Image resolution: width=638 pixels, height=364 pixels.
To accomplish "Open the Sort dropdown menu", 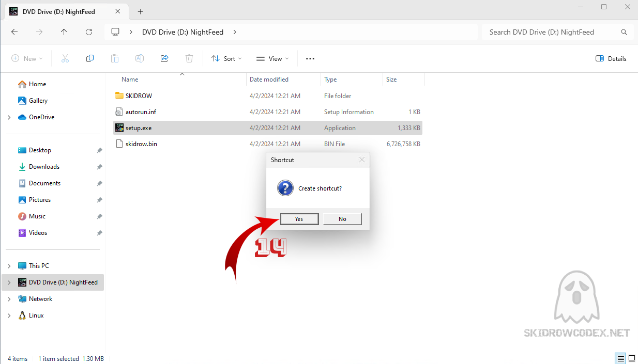I will (226, 58).
